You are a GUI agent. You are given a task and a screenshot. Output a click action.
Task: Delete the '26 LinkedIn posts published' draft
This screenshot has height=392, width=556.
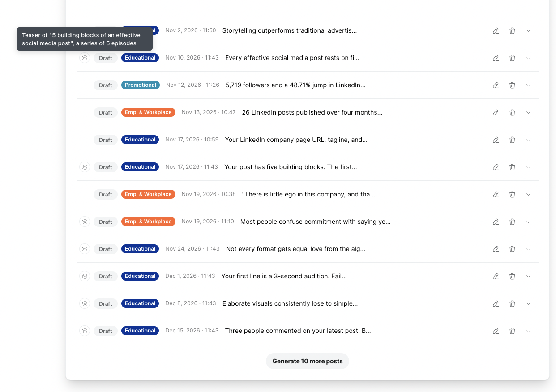coord(512,113)
